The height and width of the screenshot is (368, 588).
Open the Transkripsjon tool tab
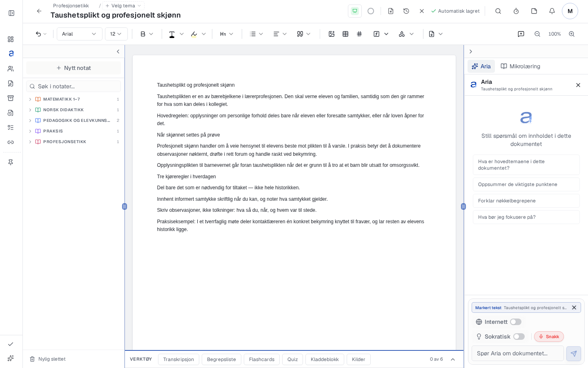[x=178, y=359]
